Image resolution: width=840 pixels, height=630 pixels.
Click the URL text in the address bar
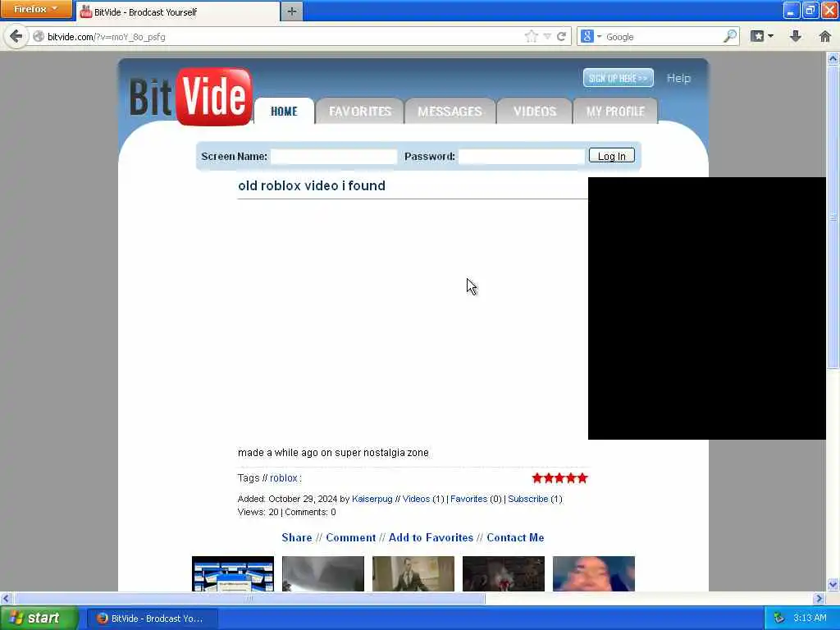[x=106, y=37]
